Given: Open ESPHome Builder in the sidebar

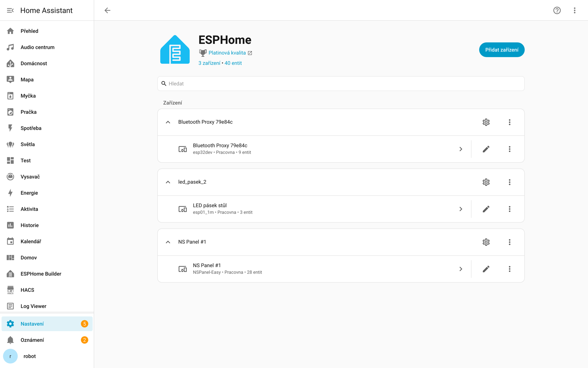Looking at the screenshot, I should click(47, 274).
